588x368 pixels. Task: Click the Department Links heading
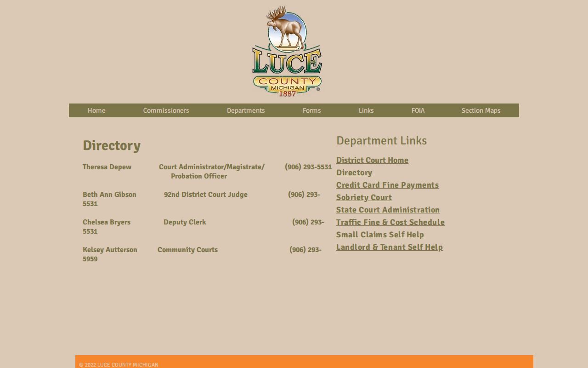(381, 140)
